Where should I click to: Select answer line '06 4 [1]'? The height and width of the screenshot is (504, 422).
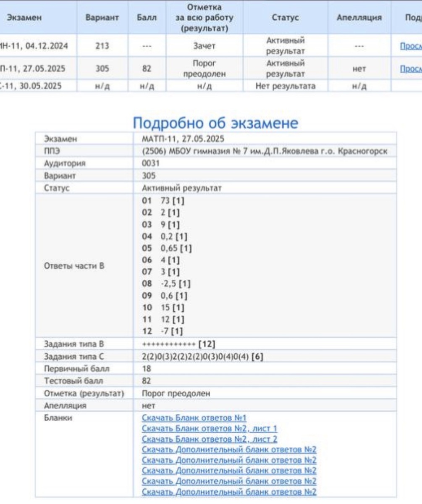pos(161,260)
